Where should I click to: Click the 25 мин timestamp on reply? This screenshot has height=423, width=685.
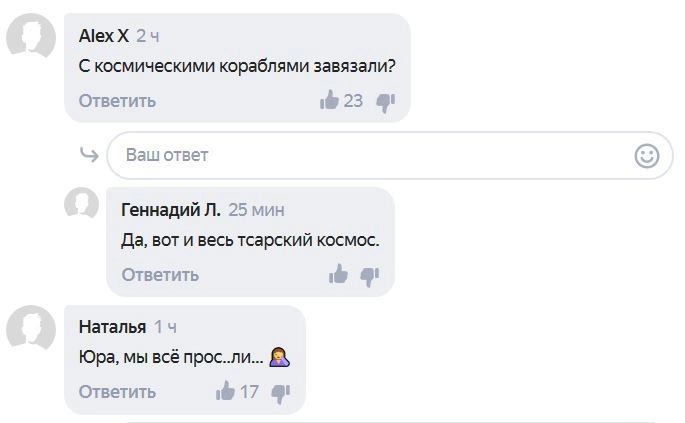click(256, 210)
